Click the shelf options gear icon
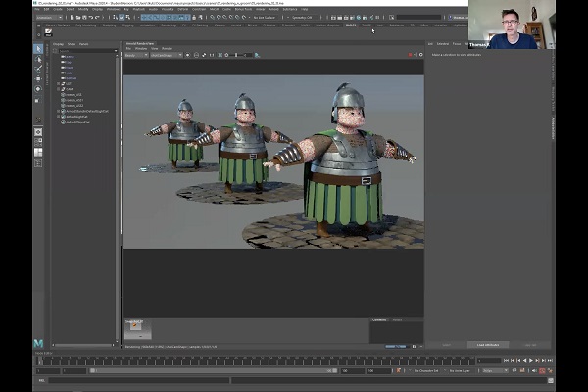Viewport: 588px width, 392px height. tap(38, 35)
